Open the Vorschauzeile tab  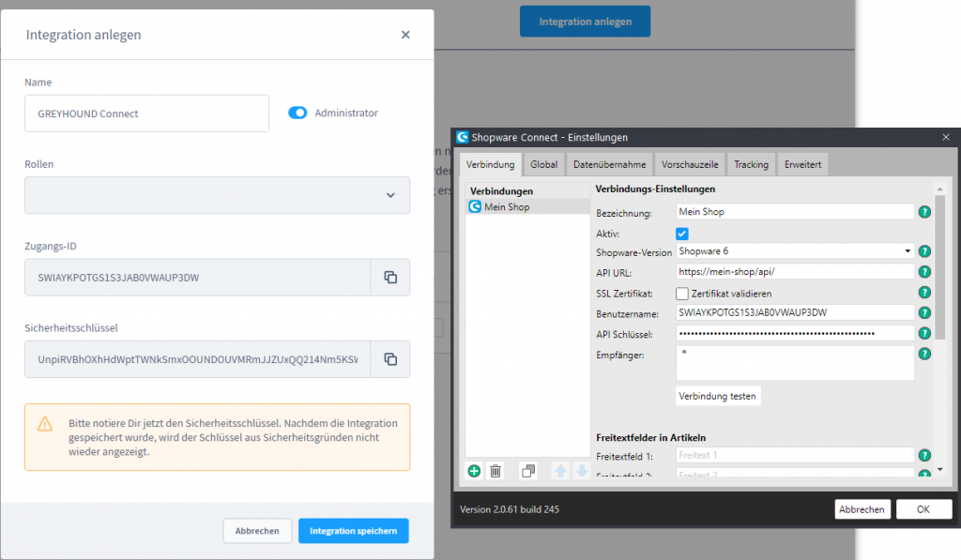tap(690, 164)
